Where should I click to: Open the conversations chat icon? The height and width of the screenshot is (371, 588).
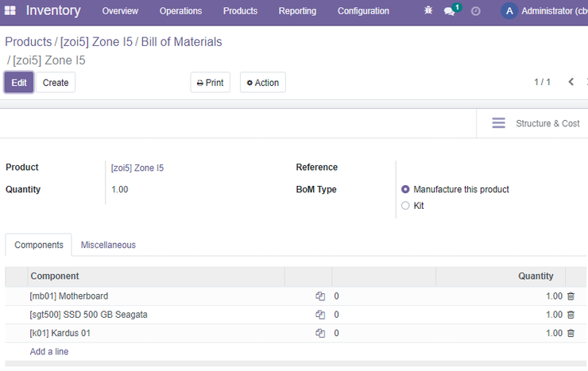449,11
